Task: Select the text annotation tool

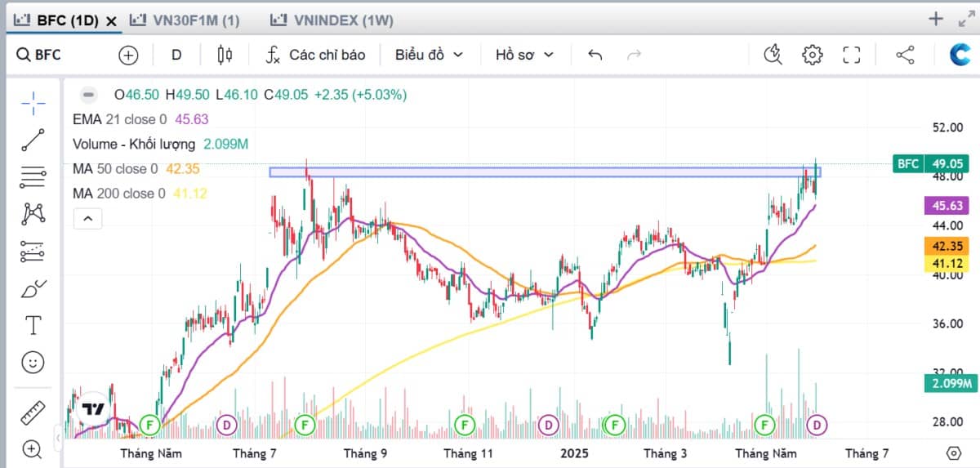Action: point(33,325)
